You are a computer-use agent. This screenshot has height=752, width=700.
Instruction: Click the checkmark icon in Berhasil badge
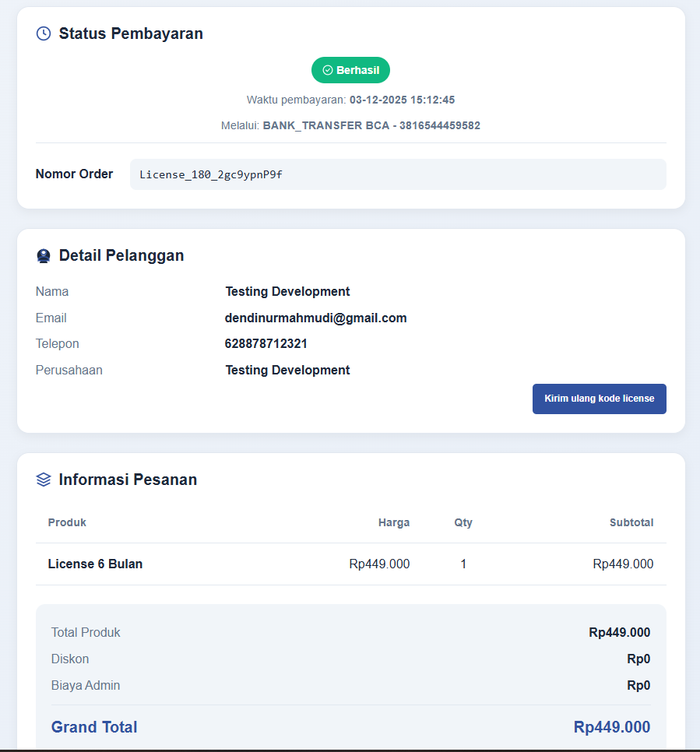point(328,70)
